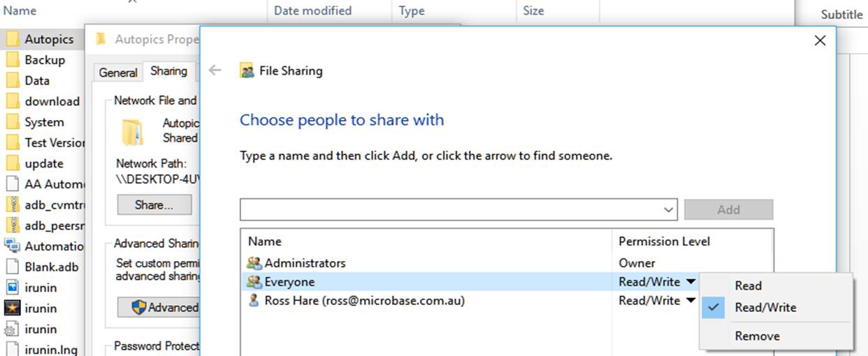Select the Everyone group icon
Screen dimensions: 868x356
pyautogui.click(x=254, y=282)
